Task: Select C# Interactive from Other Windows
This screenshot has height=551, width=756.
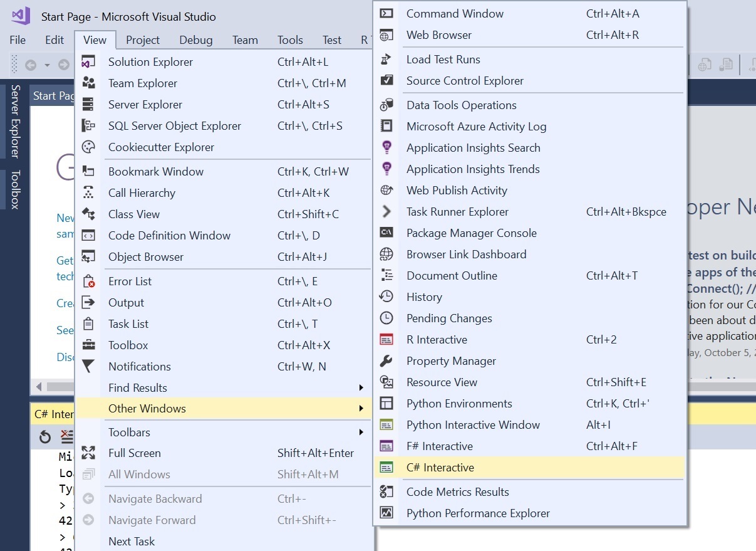Action: [529, 468]
